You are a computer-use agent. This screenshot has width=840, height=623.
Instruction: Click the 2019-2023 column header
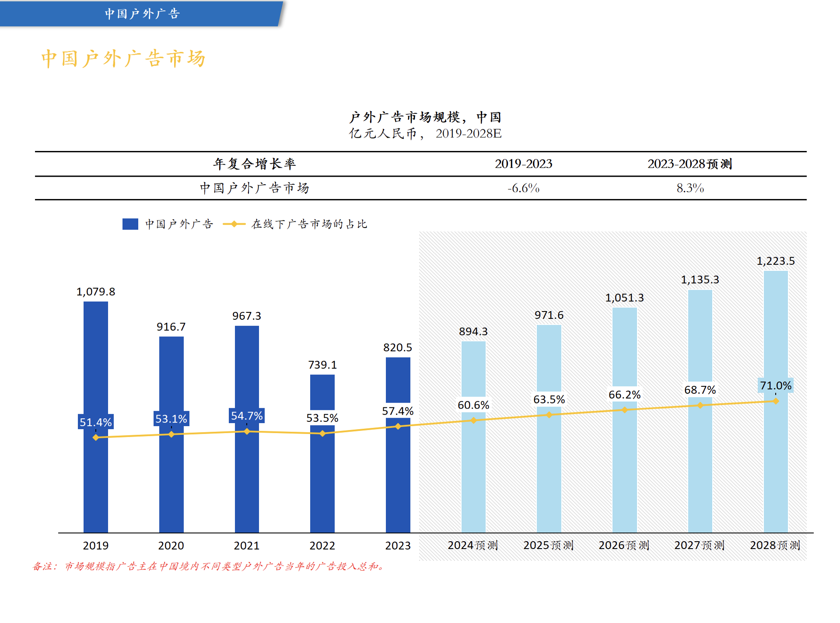523,164
